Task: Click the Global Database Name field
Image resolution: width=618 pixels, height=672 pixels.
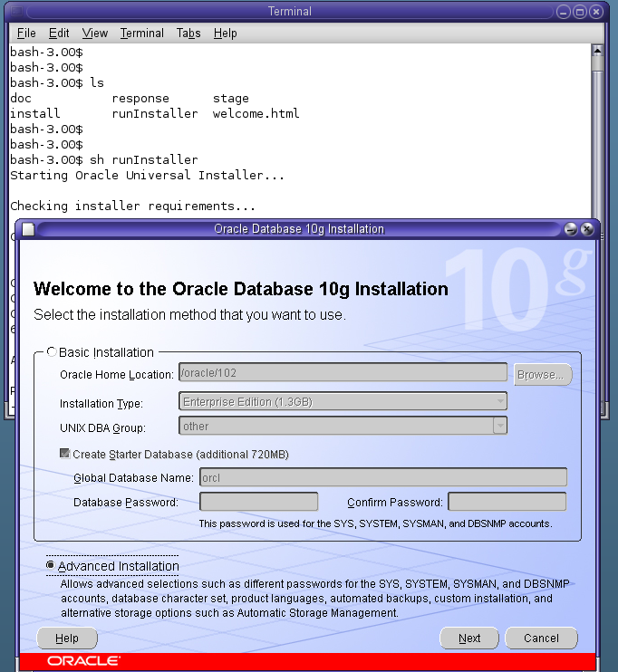Action: point(383,477)
